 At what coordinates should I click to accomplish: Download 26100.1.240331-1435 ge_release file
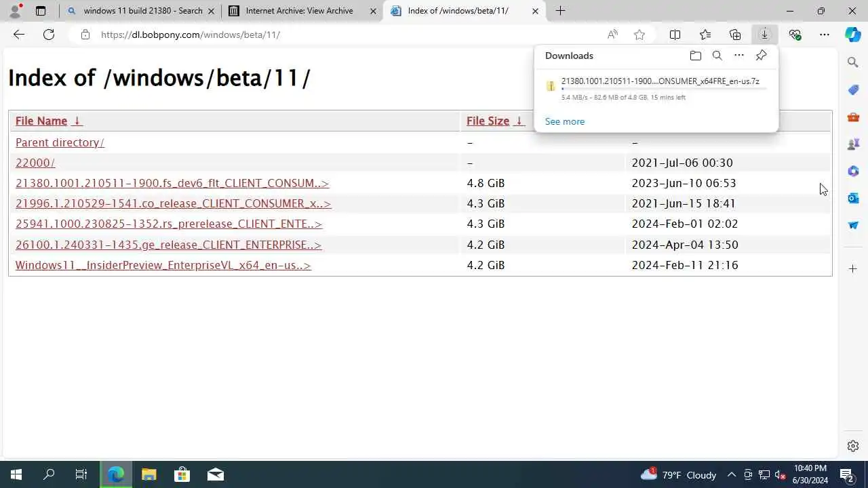pyautogui.click(x=168, y=245)
